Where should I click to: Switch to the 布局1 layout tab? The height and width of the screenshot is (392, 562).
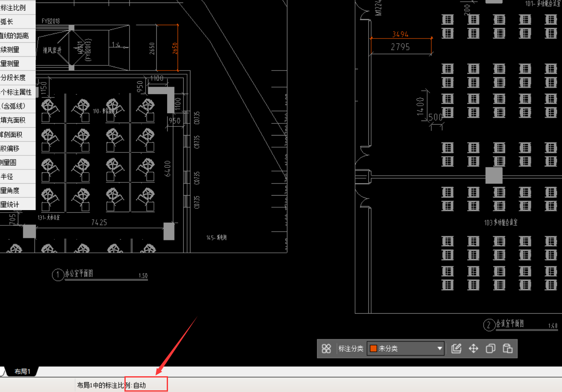[x=22, y=371]
